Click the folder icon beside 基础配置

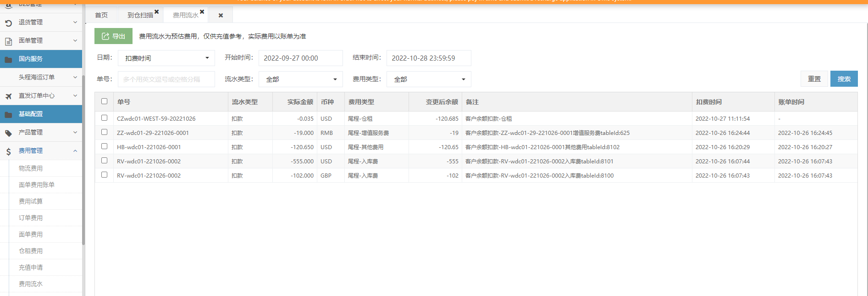[8, 114]
